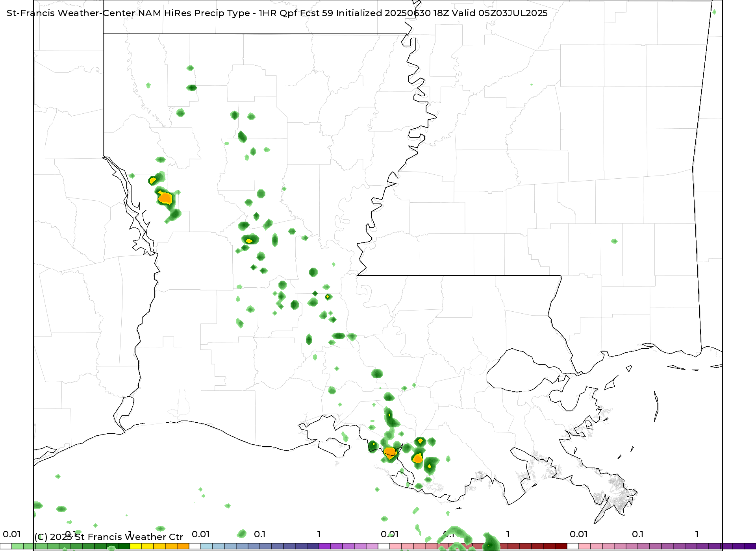Select the white swatch at the far left of the legend
Image resolution: width=756 pixels, height=551 pixels.
tap(6, 546)
